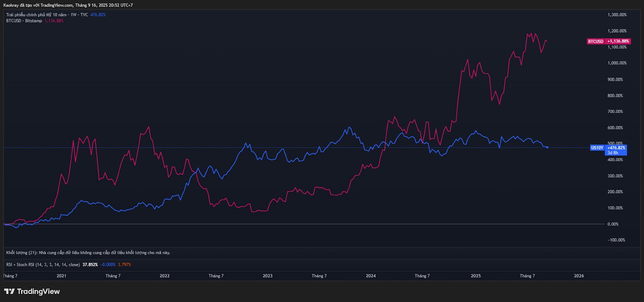This screenshot has width=644, height=302.
Task: Open the BTCUSD · Bitstamp legend entry
Action: [x=24, y=21]
